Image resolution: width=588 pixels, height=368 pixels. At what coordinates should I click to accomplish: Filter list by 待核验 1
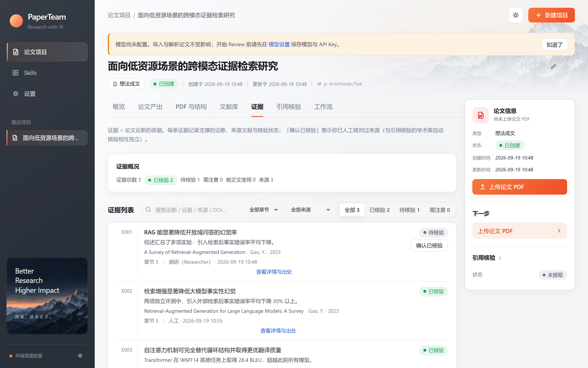click(x=409, y=210)
